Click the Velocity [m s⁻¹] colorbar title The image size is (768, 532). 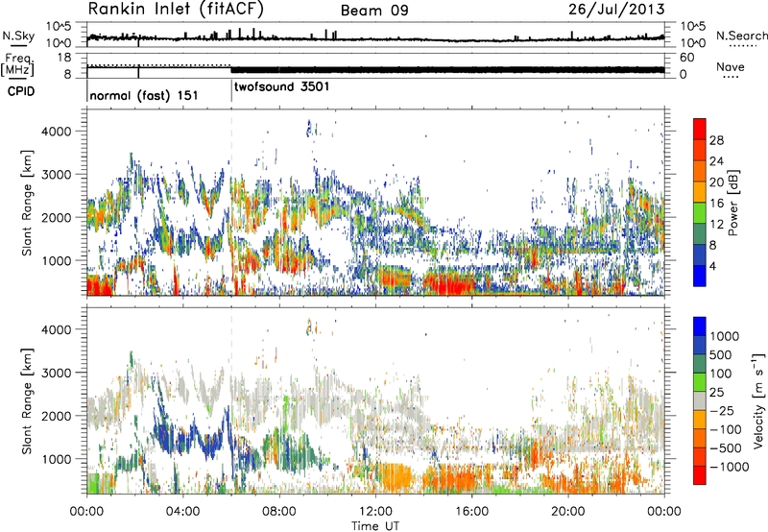pyautogui.click(x=758, y=400)
